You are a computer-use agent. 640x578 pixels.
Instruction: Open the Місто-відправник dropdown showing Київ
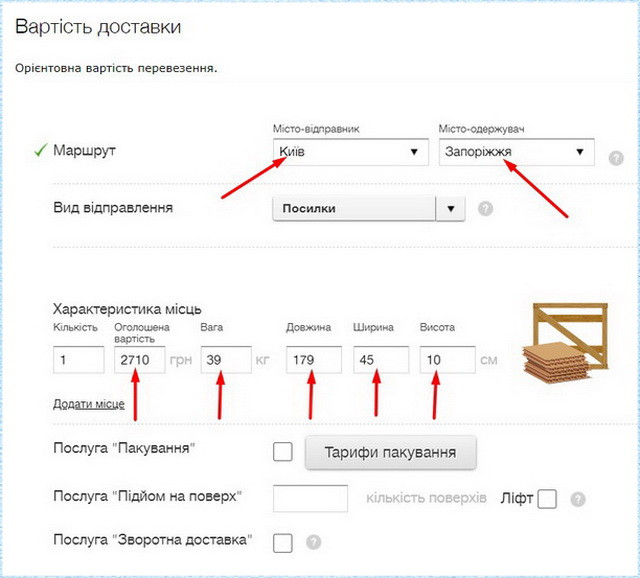tap(349, 152)
